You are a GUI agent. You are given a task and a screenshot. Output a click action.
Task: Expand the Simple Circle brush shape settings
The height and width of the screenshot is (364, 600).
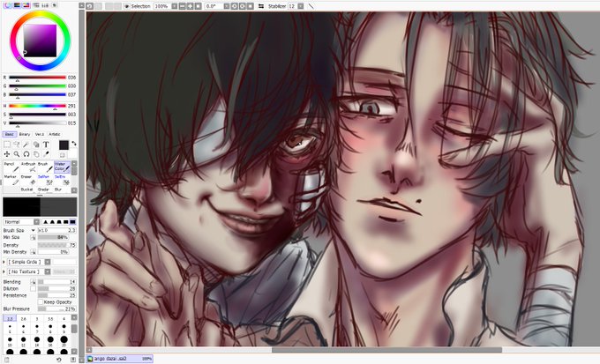coord(4,262)
